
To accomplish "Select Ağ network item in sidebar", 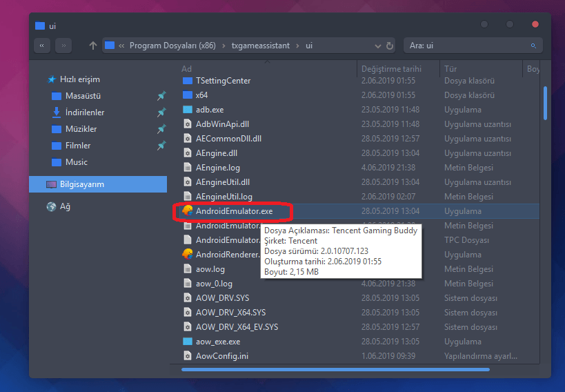I will point(65,206).
